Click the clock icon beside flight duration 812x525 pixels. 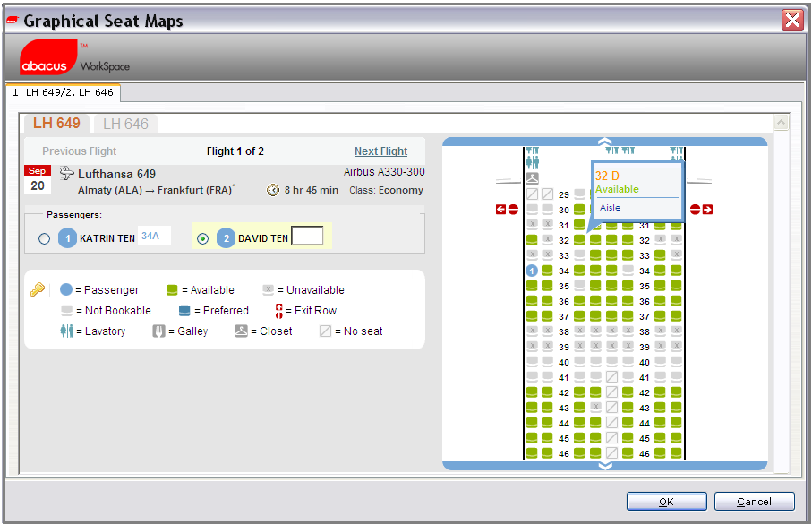click(x=273, y=190)
